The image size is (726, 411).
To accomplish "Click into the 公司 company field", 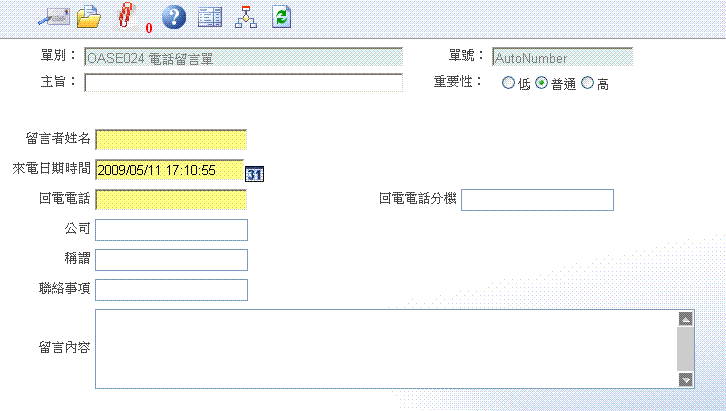I will pyautogui.click(x=171, y=230).
